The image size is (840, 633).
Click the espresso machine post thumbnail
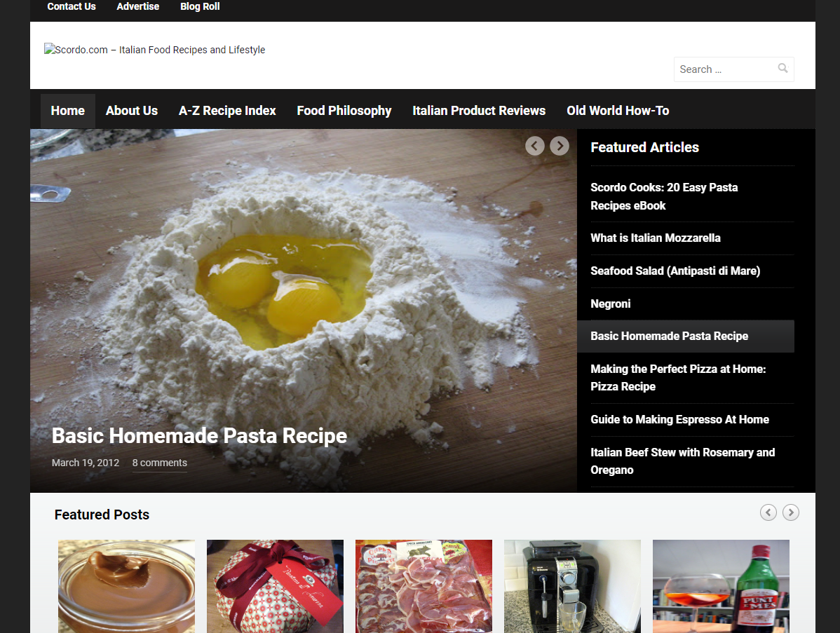572,586
